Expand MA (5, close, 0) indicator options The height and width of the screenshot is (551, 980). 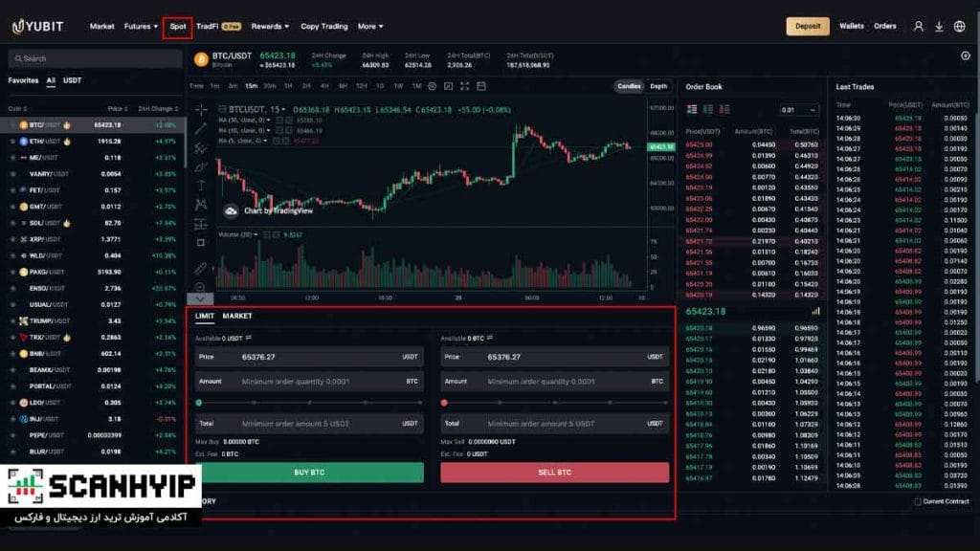pos(266,142)
